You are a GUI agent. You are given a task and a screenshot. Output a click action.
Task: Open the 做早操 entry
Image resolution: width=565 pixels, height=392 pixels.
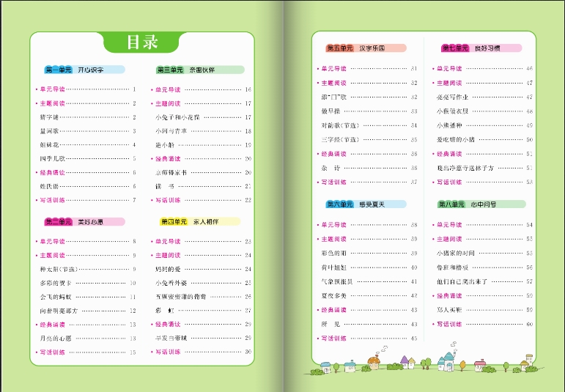(x=330, y=111)
